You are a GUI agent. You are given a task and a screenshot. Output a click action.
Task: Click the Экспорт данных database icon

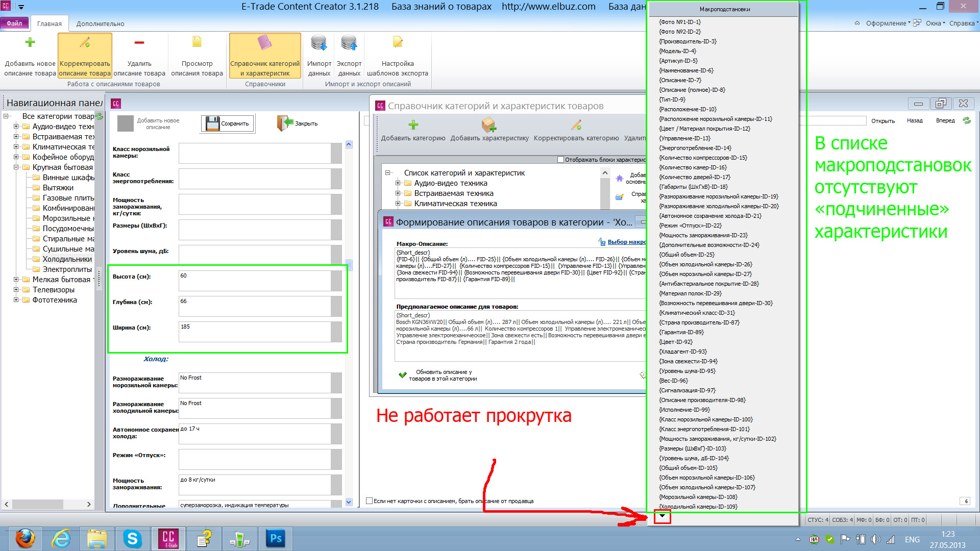click(350, 43)
